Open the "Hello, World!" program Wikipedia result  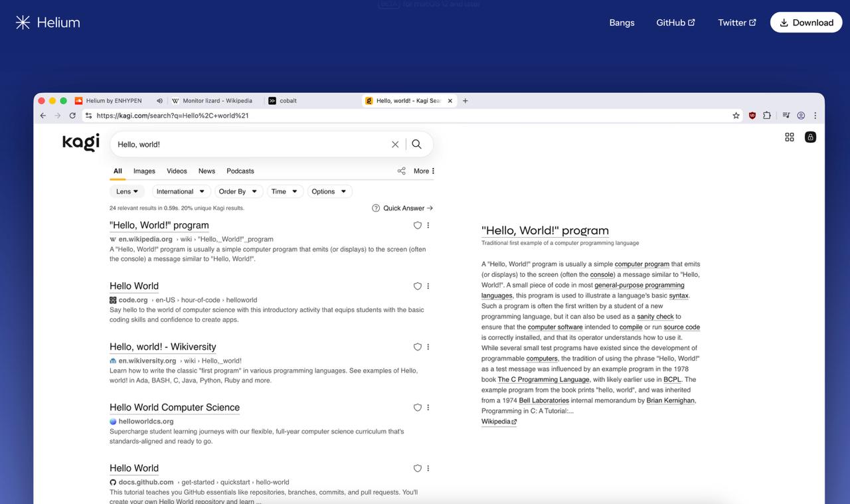click(x=159, y=226)
